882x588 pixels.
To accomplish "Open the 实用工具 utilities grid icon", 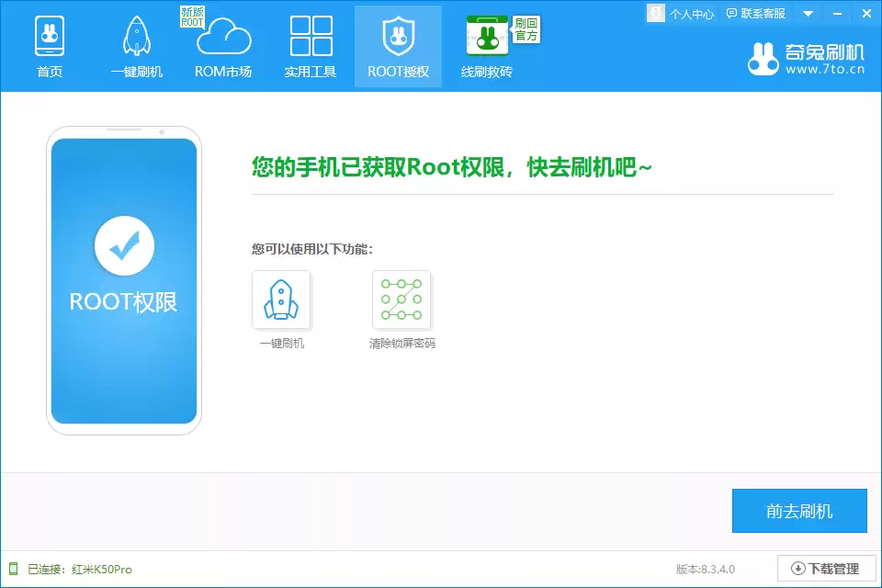I will (x=310, y=37).
